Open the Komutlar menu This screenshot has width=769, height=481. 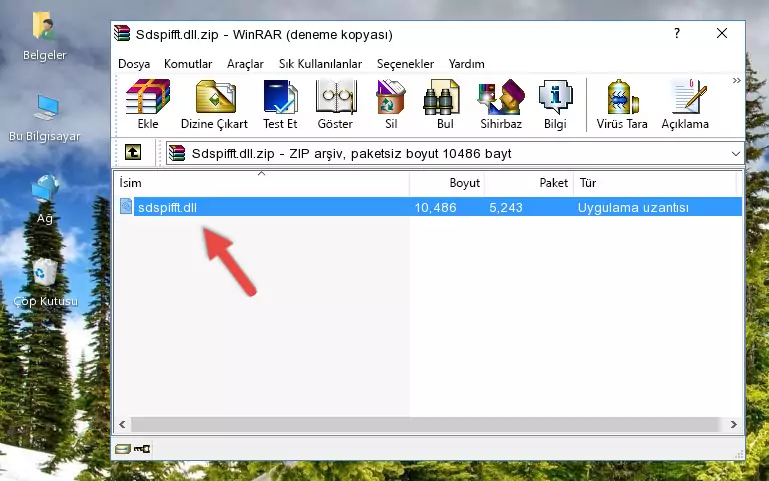(188, 64)
